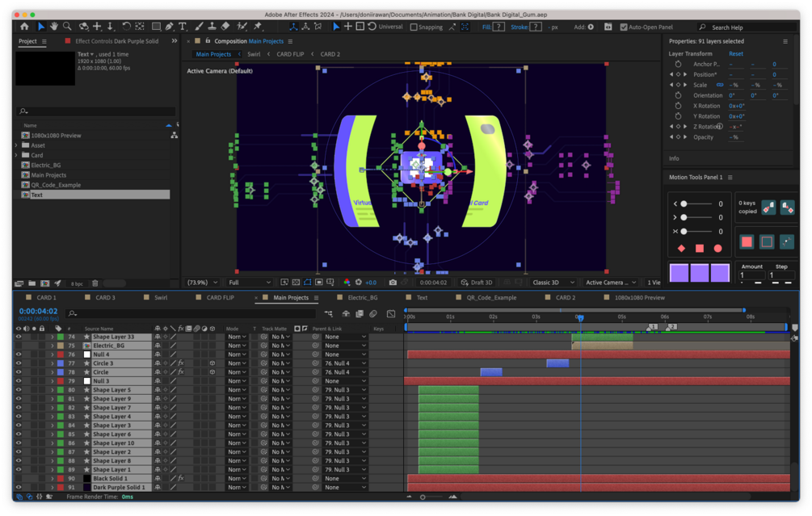Click the channel and color management icon
812x516 pixels.
(347, 283)
